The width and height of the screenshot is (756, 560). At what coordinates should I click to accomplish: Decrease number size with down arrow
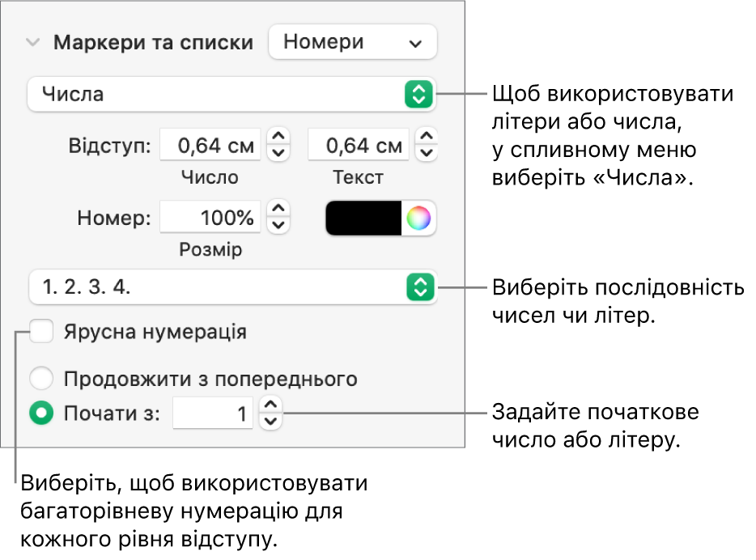278,224
